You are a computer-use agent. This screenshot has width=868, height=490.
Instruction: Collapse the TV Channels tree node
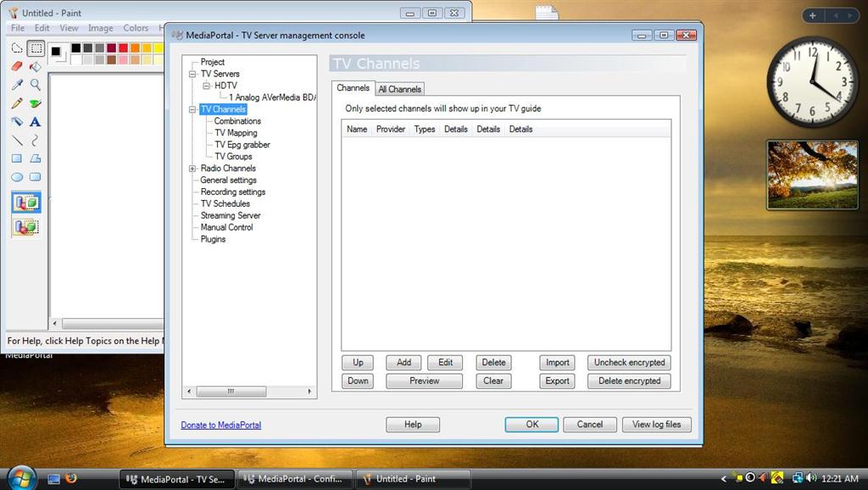tap(192, 109)
